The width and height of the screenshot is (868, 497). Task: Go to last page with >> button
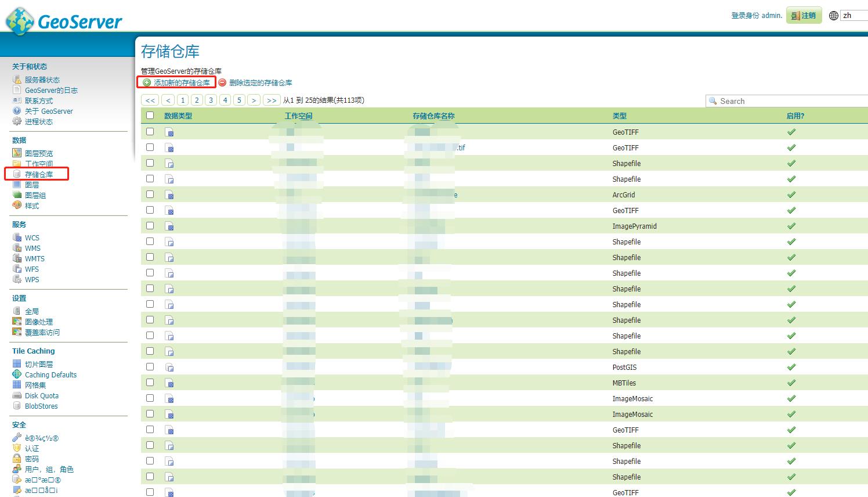pos(272,100)
